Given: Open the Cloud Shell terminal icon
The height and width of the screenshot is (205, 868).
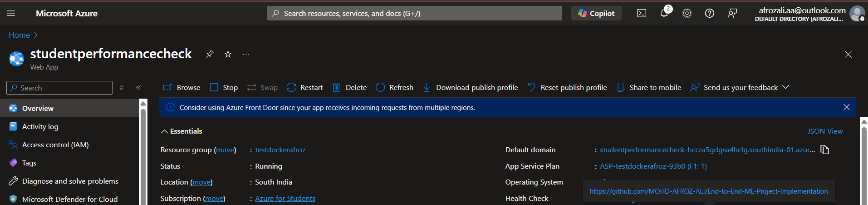Looking at the screenshot, I should (x=642, y=14).
